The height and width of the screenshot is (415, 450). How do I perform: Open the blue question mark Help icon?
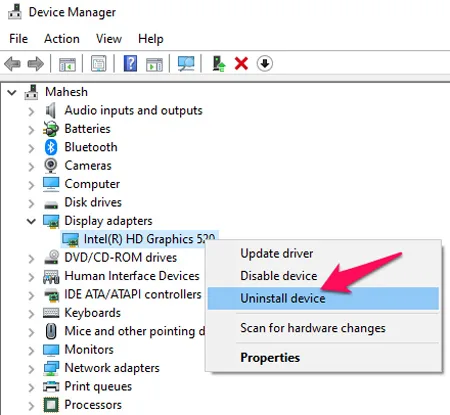(x=130, y=63)
